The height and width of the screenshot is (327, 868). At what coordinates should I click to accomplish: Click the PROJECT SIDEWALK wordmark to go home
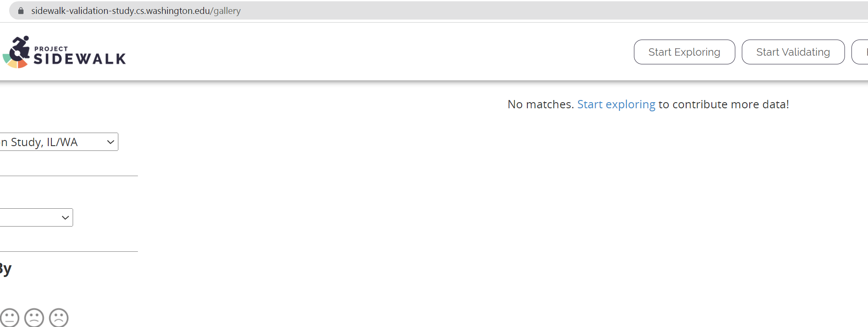pyautogui.click(x=80, y=54)
